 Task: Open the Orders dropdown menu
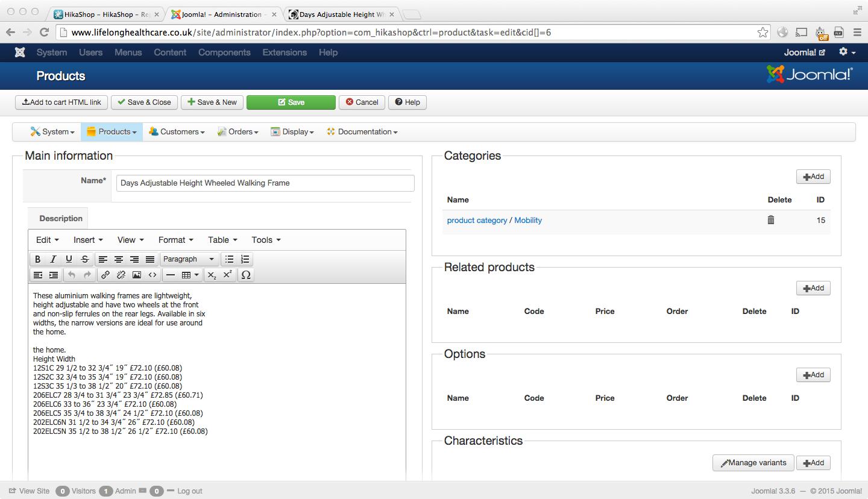click(238, 132)
